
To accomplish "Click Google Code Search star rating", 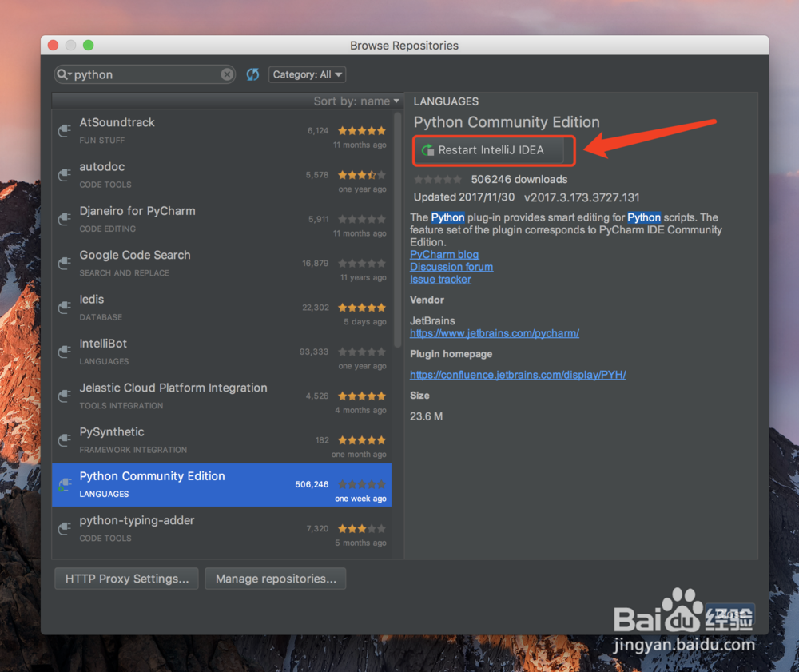I will [x=362, y=264].
